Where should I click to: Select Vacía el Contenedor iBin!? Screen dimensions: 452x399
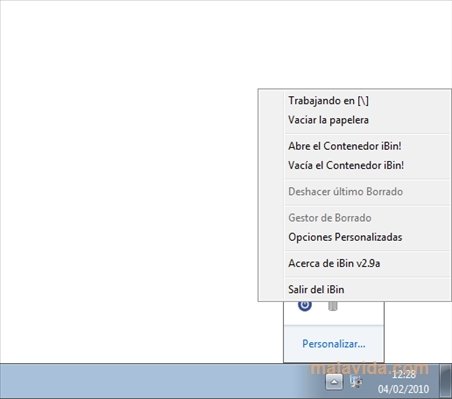(354, 165)
